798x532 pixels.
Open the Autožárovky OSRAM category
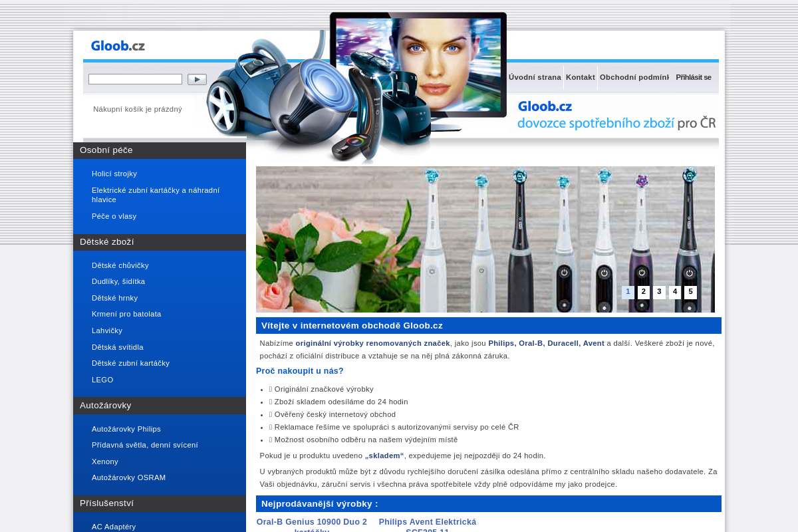click(x=128, y=477)
